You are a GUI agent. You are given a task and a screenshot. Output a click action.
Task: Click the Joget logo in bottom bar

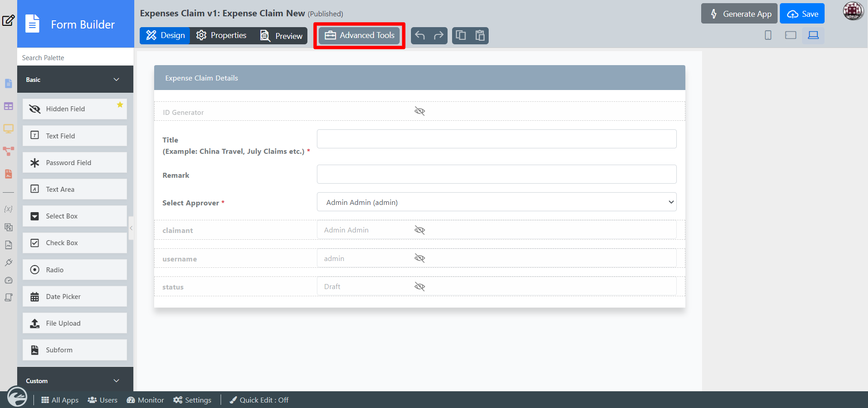tap(17, 397)
